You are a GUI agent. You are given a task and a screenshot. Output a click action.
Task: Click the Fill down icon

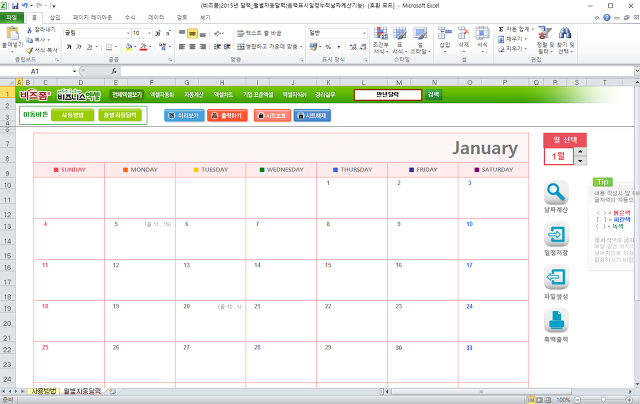(x=501, y=39)
